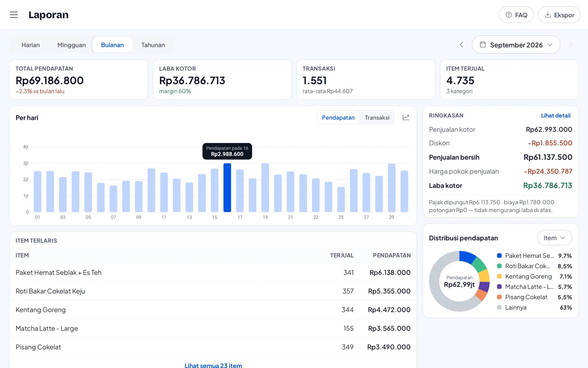588x368 pixels.
Task: Click the green Roti Bakar legend swatch
Action: click(x=499, y=266)
